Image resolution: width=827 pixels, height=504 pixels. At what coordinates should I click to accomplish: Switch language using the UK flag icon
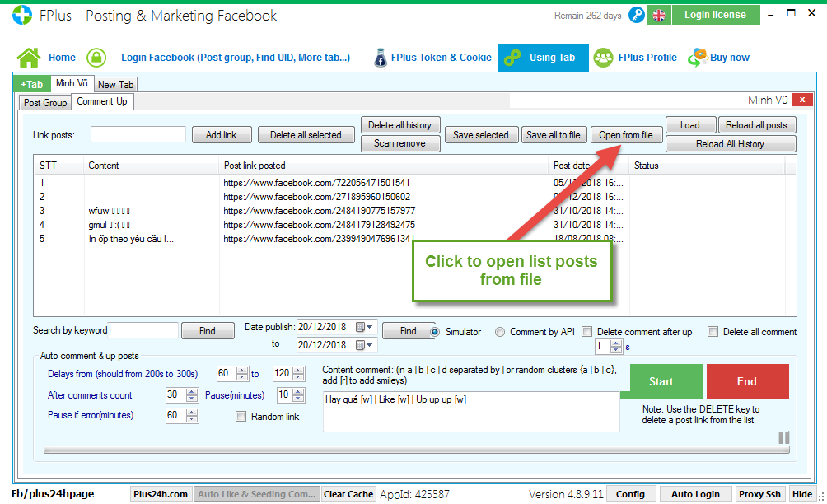coord(659,16)
